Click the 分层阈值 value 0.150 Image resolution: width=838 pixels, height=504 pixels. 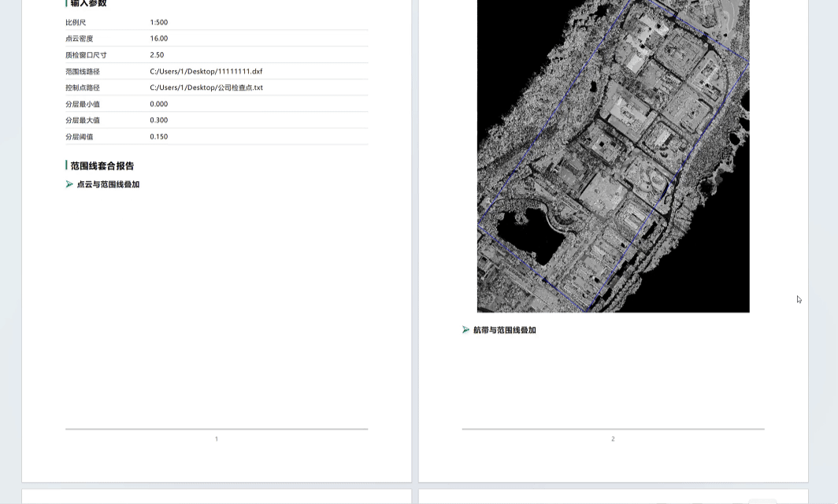click(158, 137)
